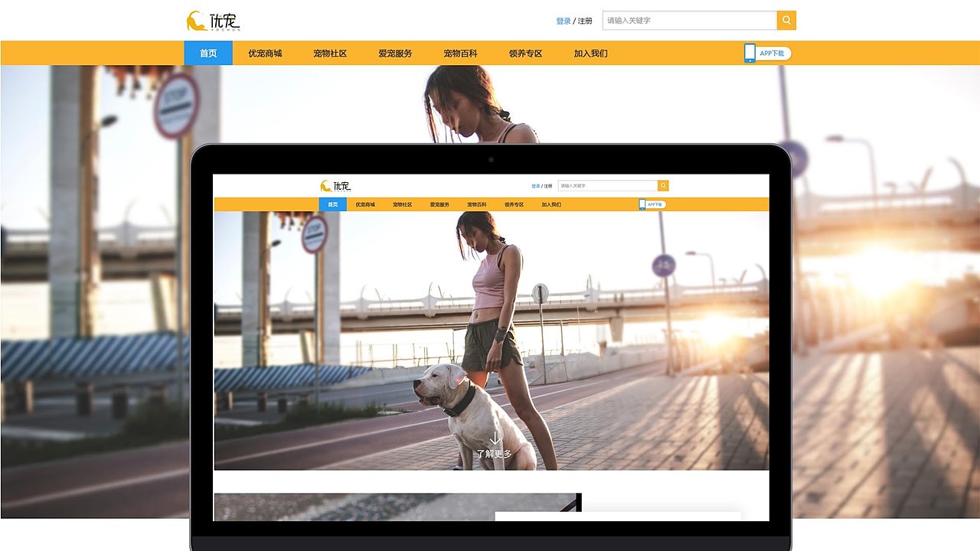
Task: Open 注册 in the page header
Action: (x=585, y=21)
